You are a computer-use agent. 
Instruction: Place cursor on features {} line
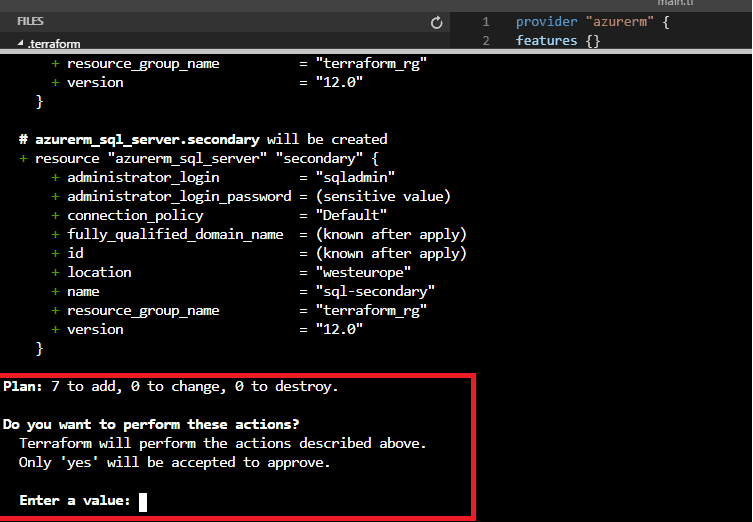(558, 41)
